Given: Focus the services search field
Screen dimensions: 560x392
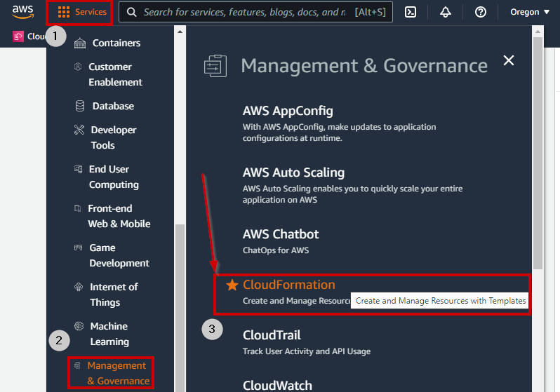Looking at the screenshot, I should click(255, 12).
